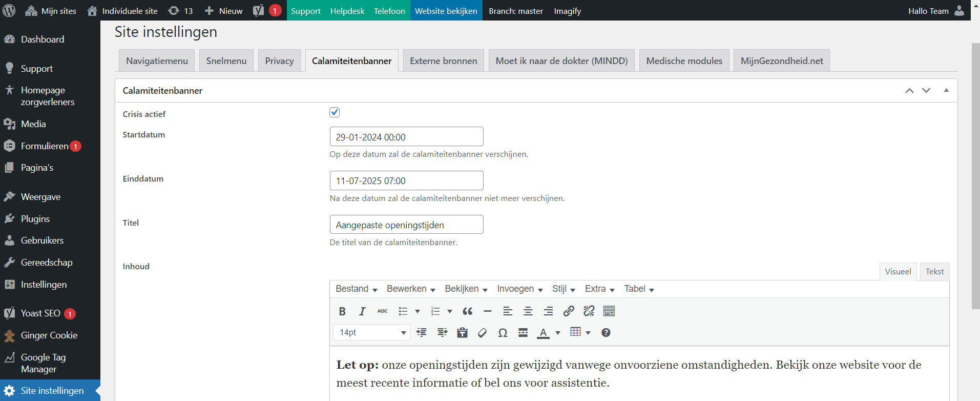Switch to the Snelmenu tab

(226, 61)
